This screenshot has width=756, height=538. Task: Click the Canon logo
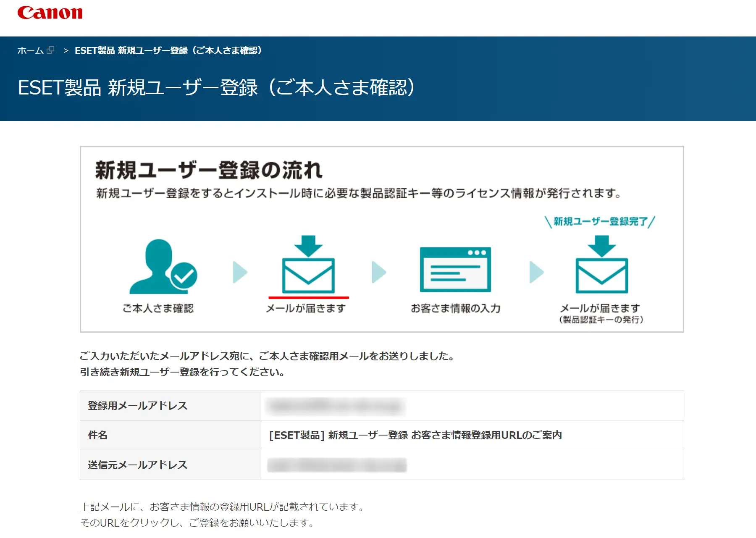50,13
